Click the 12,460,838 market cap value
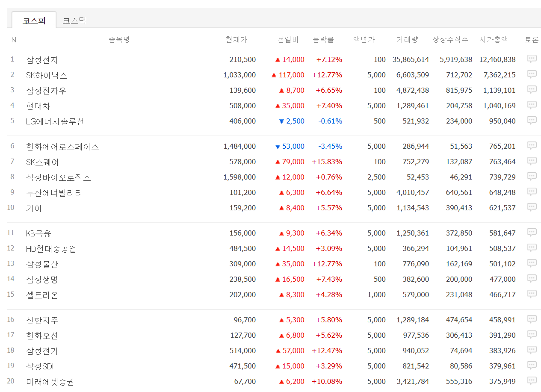Screen dimensions: 541x392 497,59
